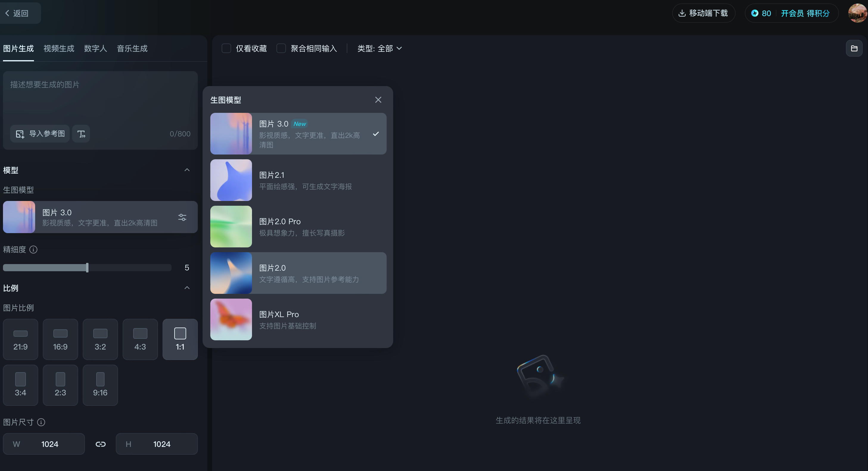Click the height H 1024 field
The height and width of the screenshot is (471, 868).
tap(157, 444)
